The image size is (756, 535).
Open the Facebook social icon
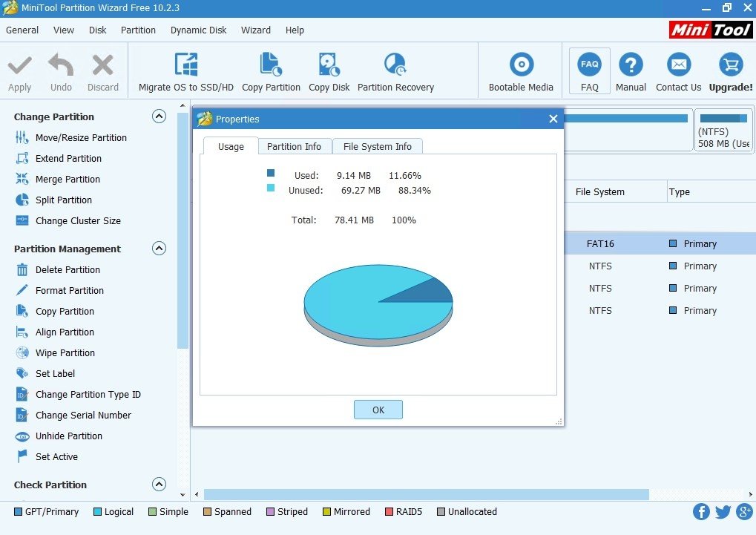701,512
